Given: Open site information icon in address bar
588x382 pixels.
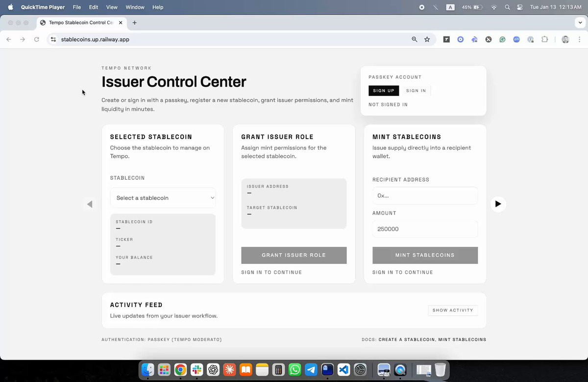Looking at the screenshot, I should coord(53,39).
